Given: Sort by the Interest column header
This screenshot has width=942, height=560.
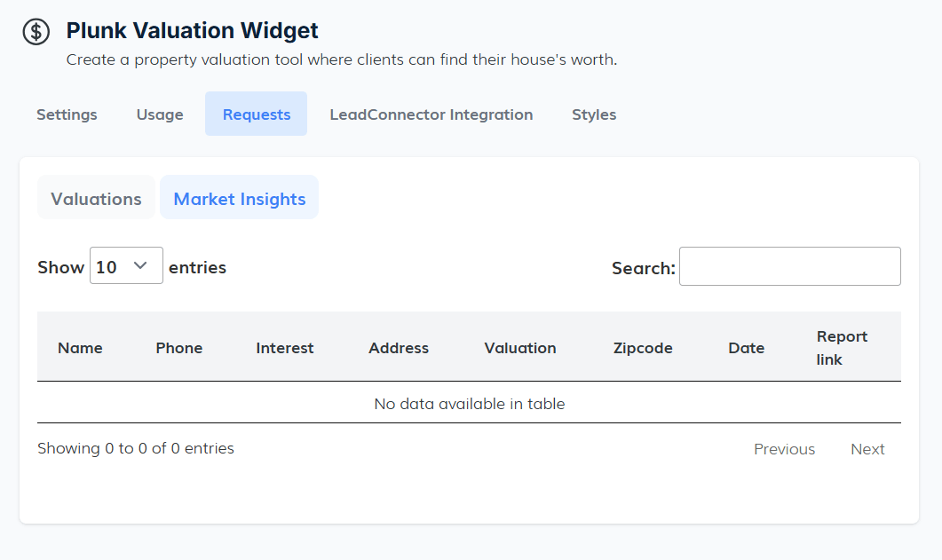Looking at the screenshot, I should (285, 348).
